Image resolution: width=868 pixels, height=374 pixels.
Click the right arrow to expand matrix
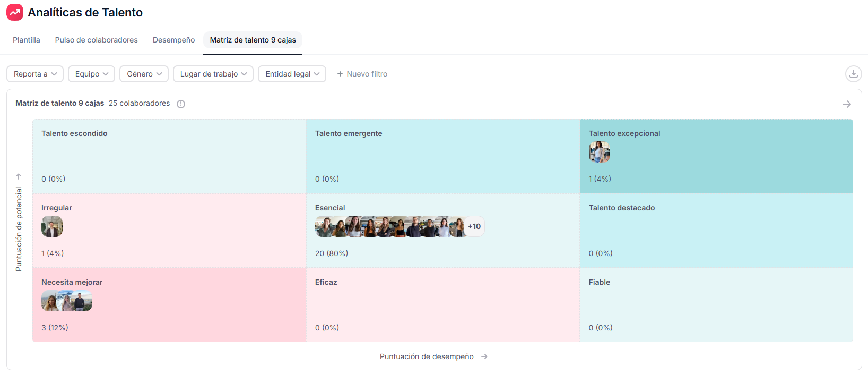click(846, 104)
